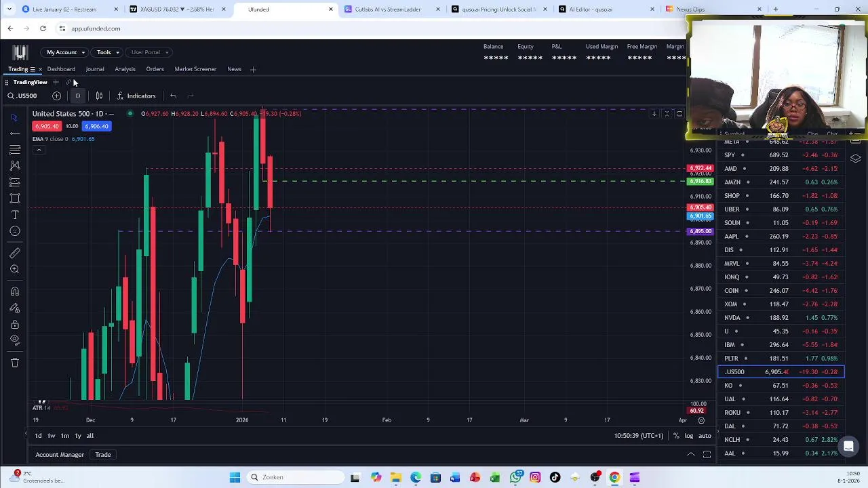Set chart range to 1w
This screenshot has width=868, height=488.
[51, 436]
